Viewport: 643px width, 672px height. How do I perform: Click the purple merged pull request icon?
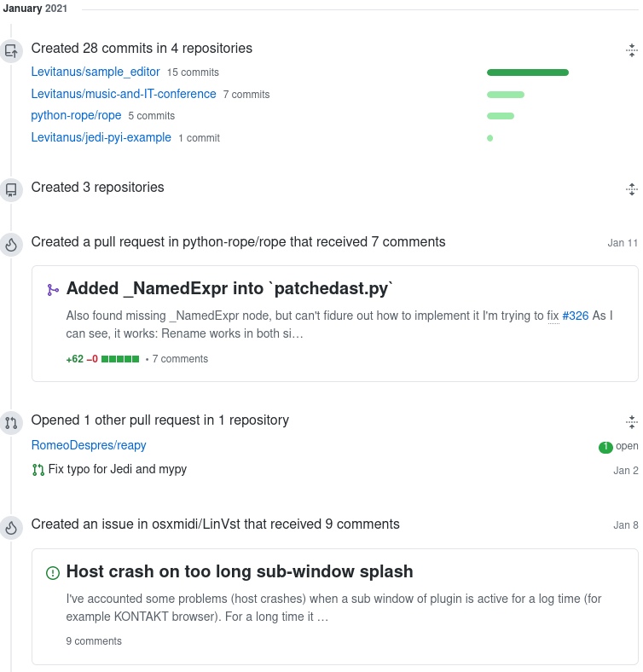point(53,290)
